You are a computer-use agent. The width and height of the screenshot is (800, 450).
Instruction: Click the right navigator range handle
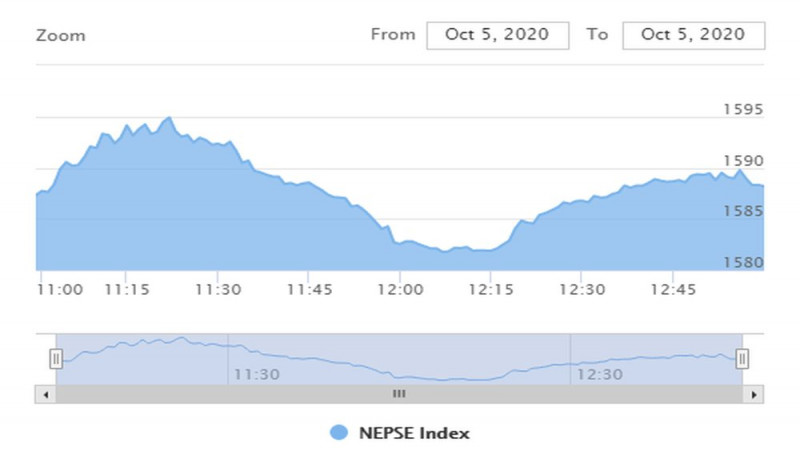(742, 358)
